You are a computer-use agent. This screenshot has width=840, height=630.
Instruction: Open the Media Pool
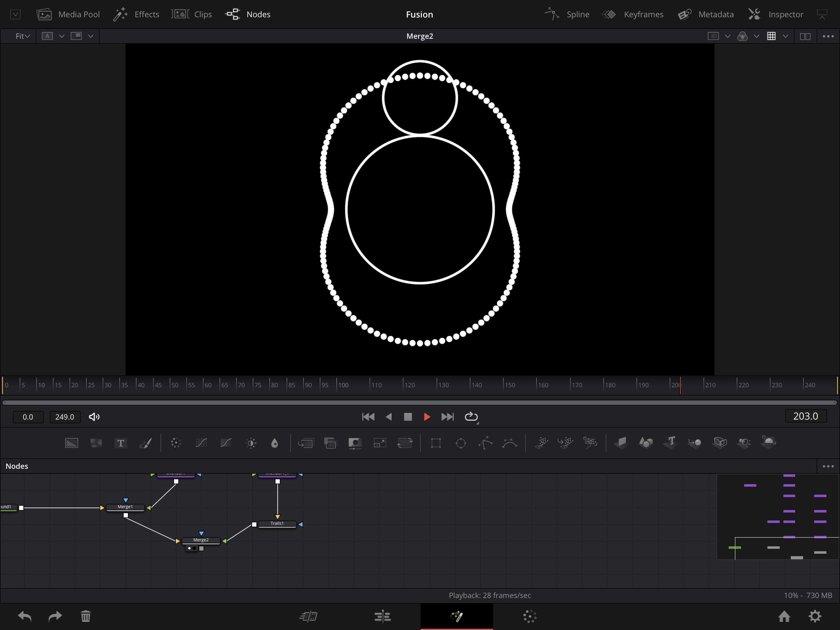point(68,14)
